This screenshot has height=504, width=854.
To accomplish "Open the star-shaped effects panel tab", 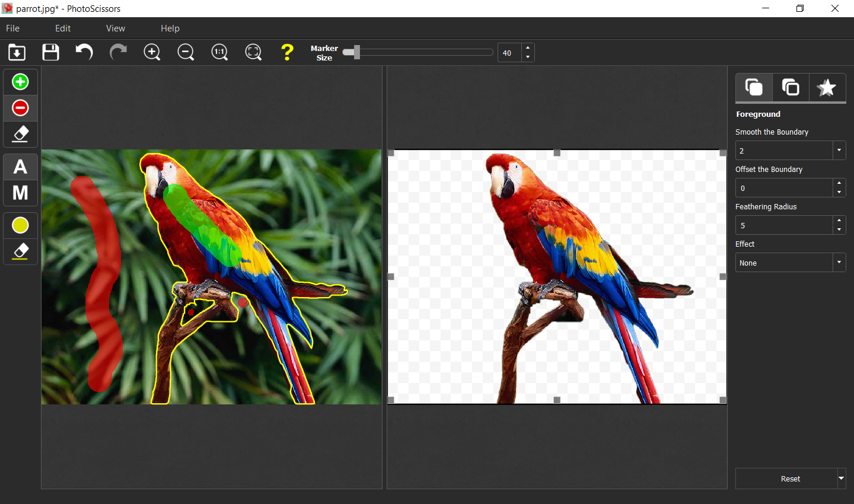I will [827, 88].
